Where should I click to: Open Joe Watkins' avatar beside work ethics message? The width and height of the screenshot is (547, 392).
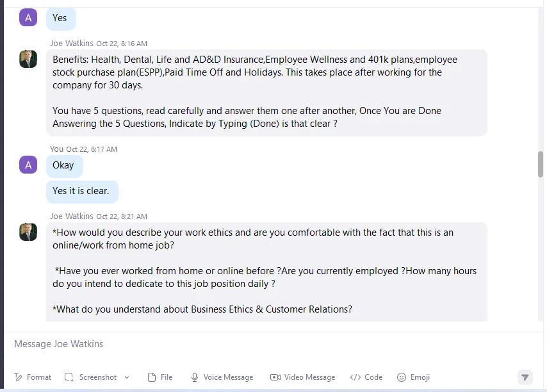[28, 232]
